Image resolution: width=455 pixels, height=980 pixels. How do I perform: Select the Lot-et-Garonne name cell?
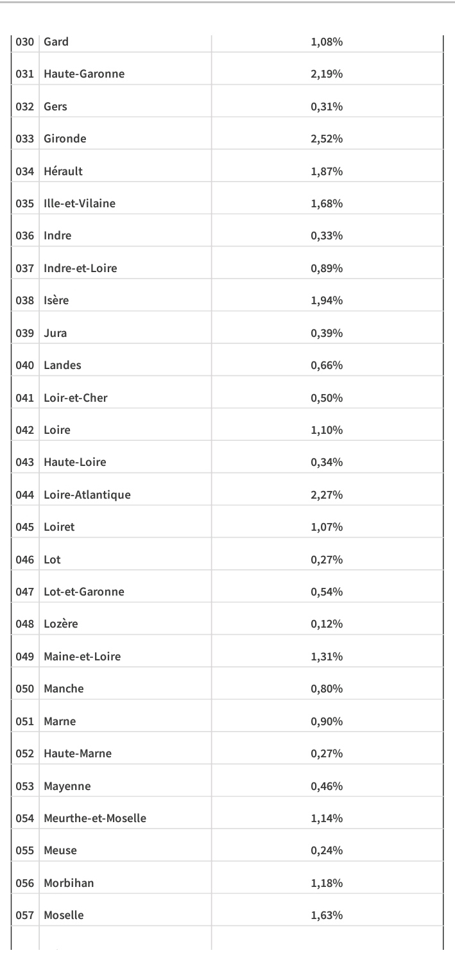coord(84,592)
